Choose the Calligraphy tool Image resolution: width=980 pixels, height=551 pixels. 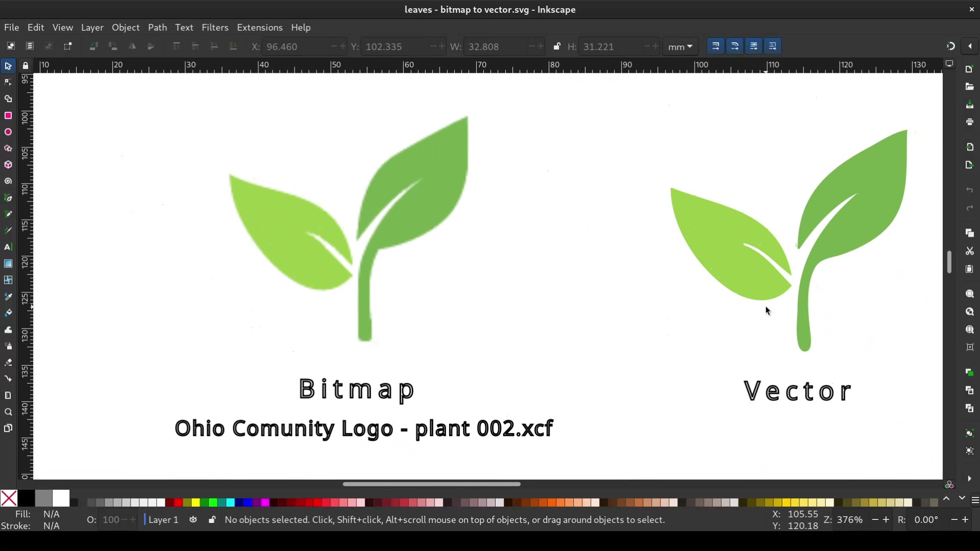tap(8, 230)
